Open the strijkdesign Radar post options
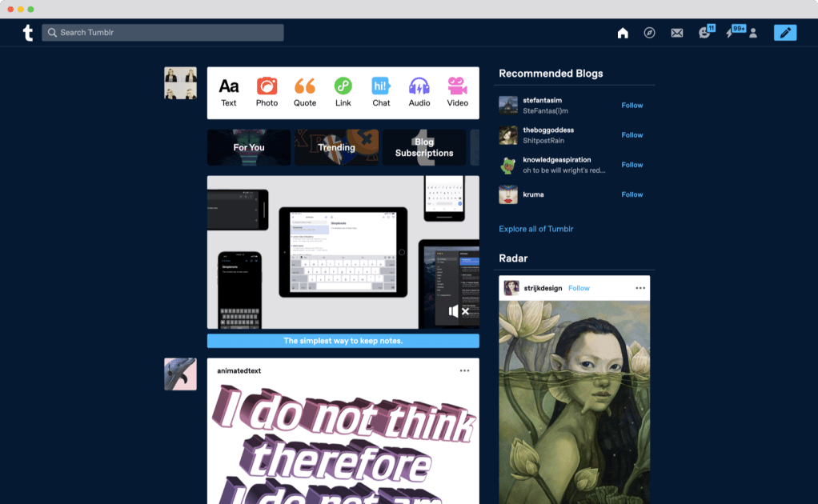 click(640, 288)
